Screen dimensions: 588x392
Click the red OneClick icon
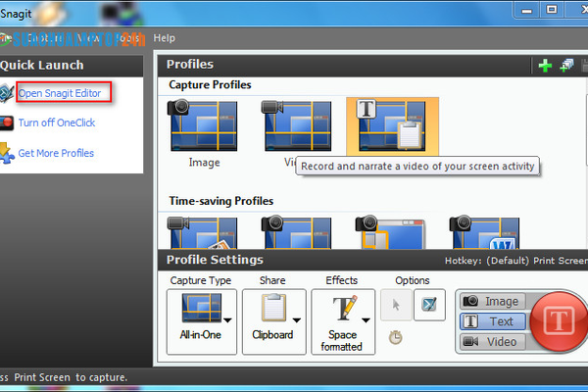pos(7,122)
